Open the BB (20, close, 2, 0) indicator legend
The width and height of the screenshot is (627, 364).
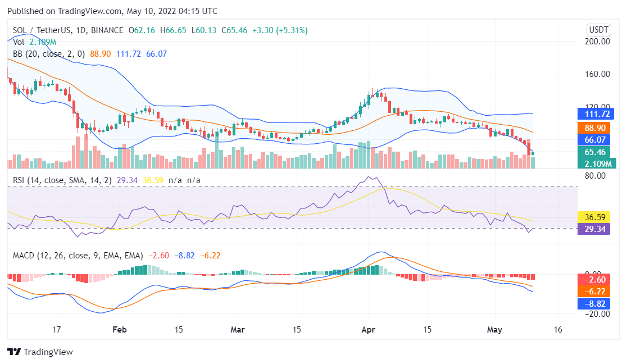tap(48, 54)
